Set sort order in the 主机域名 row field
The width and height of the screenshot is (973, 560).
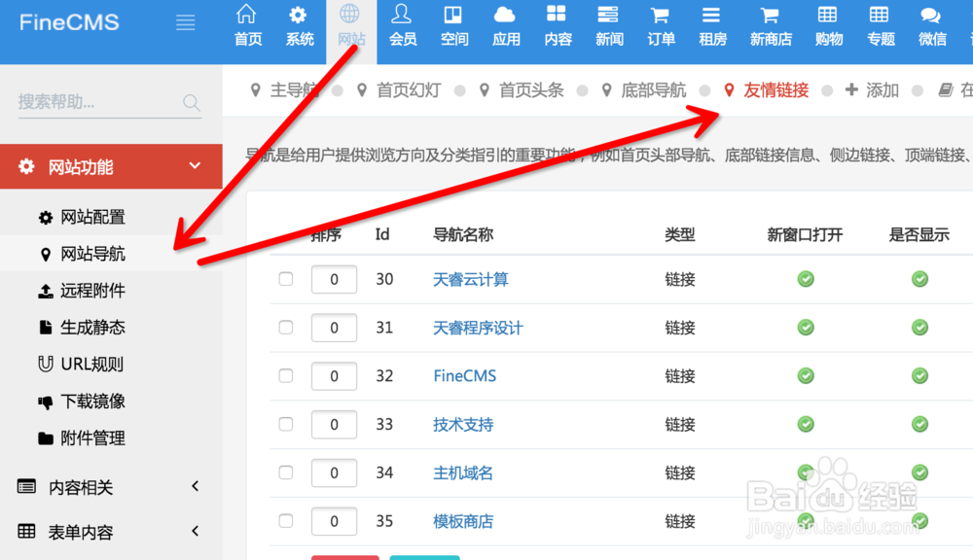pyautogui.click(x=334, y=473)
